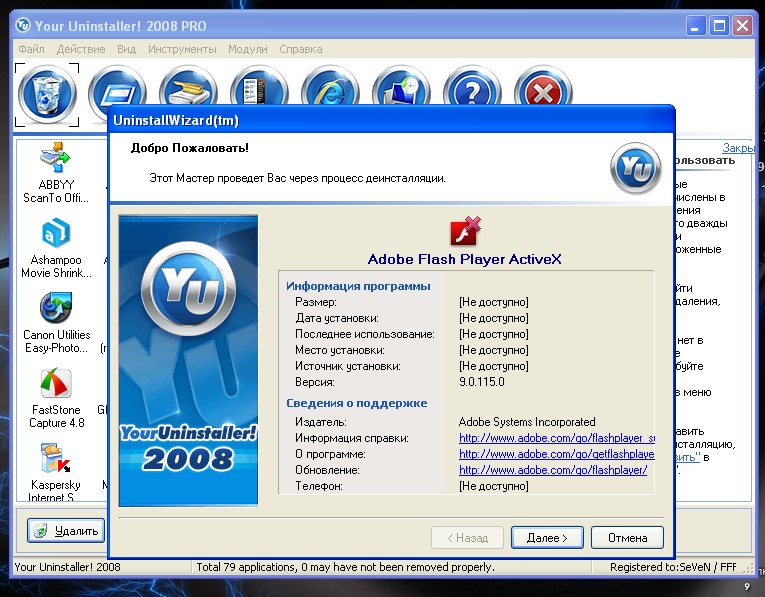Click the Adobe Flash Player icon in wizard
This screenshot has height=597, width=765.
tap(465, 231)
